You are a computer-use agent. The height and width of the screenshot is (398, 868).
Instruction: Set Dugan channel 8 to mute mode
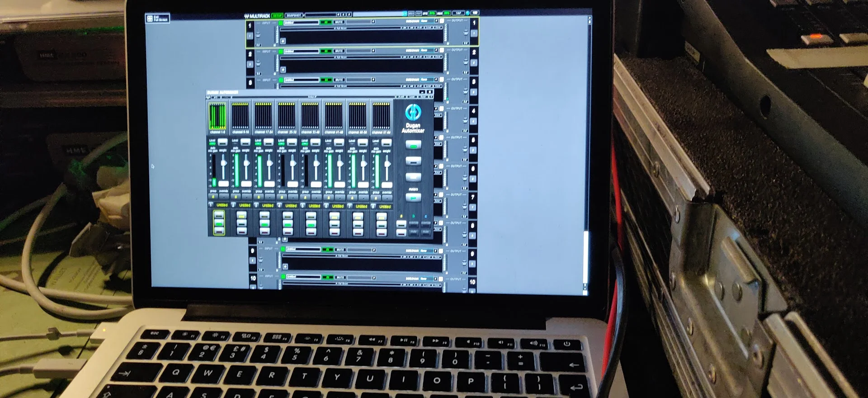click(x=382, y=232)
